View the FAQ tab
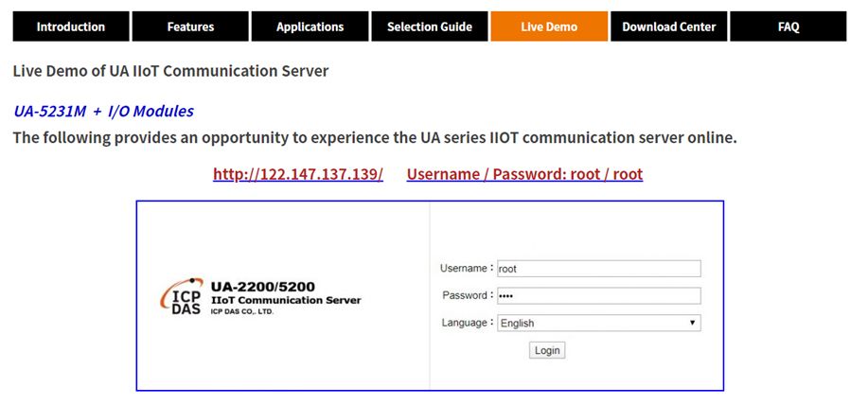868x405 pixels. tap(788, 26)
